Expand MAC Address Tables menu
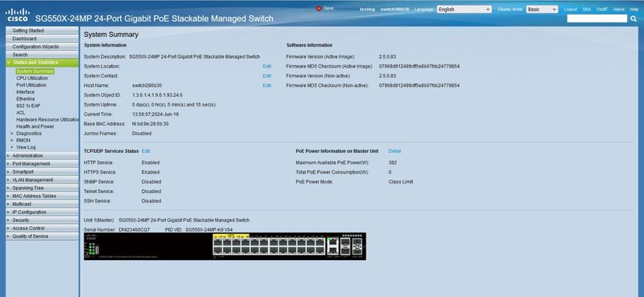This screenshot has height=297, width=644. point(42,196)
